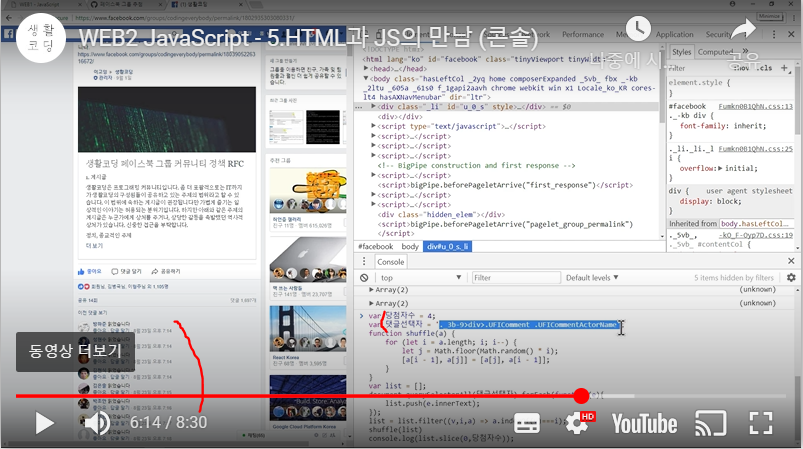Seek using the red progress bar handle
The width and height of the screenshot is (803, 449).
581,396
